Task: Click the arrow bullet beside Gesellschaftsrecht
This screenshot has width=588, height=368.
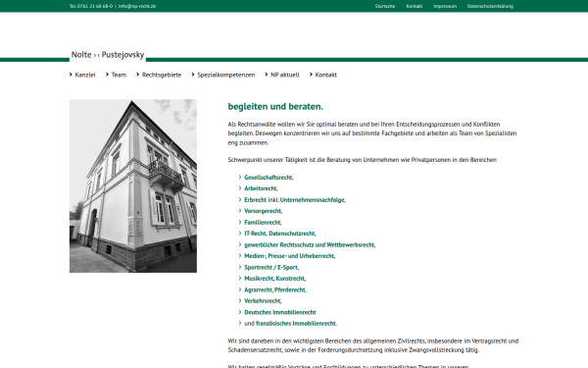Action: tap(240, 177)
